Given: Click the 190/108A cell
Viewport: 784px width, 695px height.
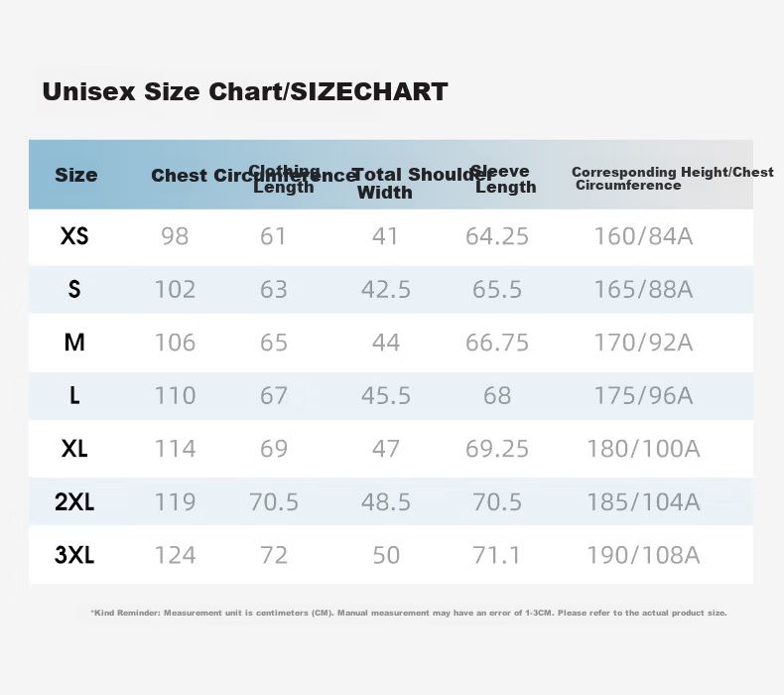Looking at the screenshot, I should pyautogui.click(x=643, y=555).
